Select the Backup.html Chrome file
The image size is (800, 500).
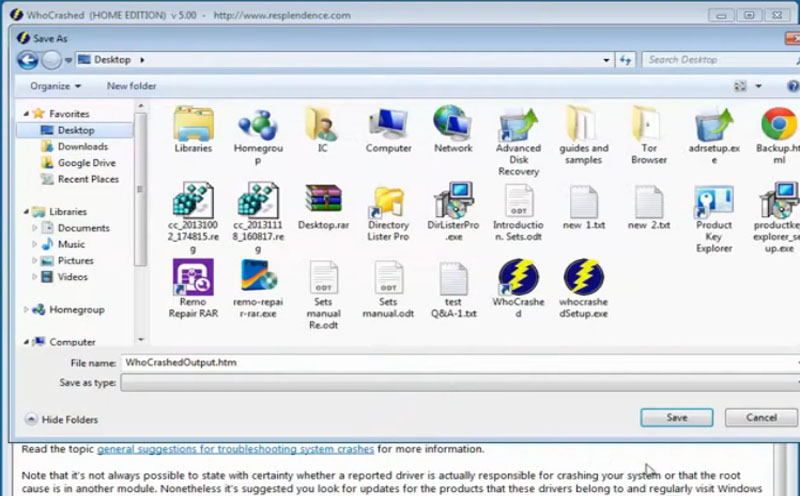[778, 136]
